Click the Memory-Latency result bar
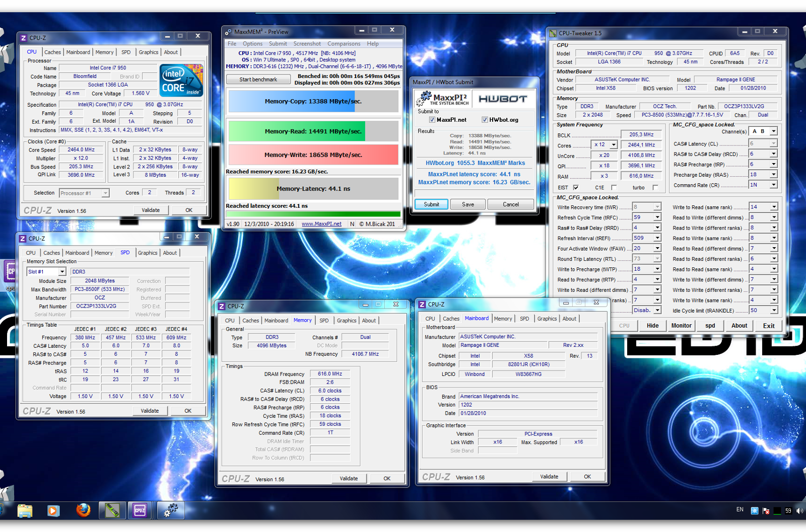The height and width of the screenshot is (532, 806). point(313,189)
